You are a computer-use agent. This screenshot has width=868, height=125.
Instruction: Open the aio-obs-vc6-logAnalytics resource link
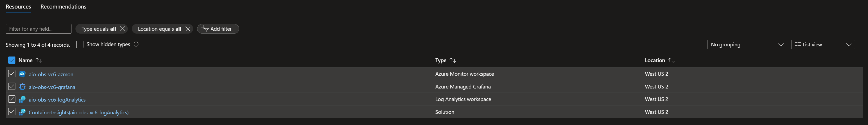coord(57,100)
